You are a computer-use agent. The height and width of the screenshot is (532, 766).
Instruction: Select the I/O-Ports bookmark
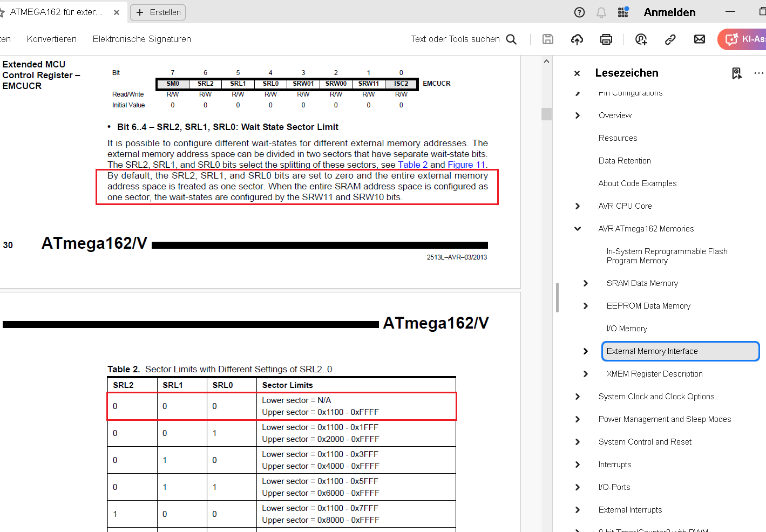[x=614, y=487]
